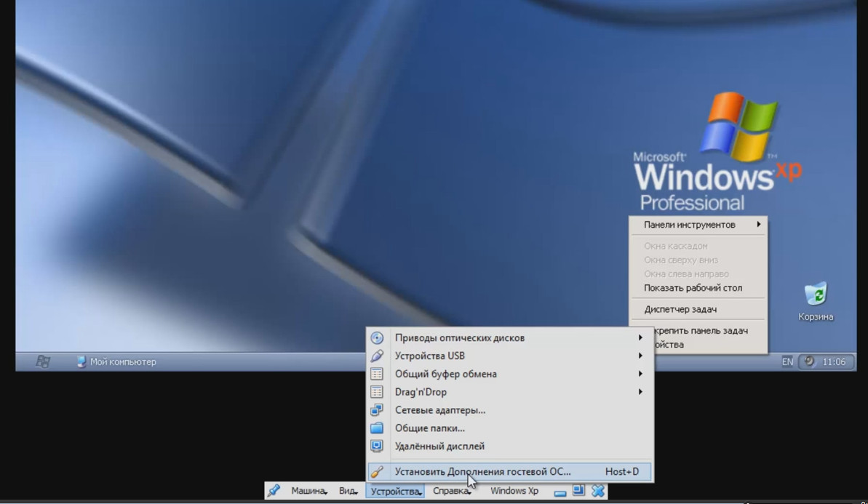Viewport: 868px width, 504px height.
Task: Click the guest additions screwdriver icon
Action: 377,472
